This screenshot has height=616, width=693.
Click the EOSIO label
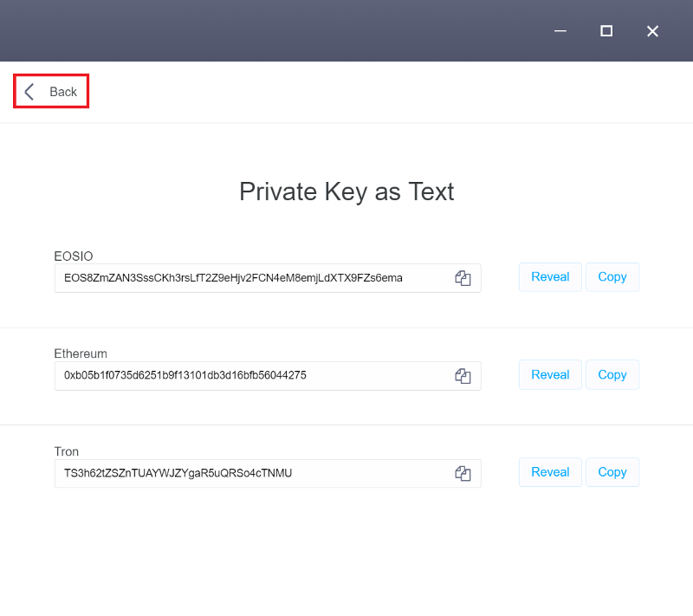pyautogui.click(x=74, y=256)
